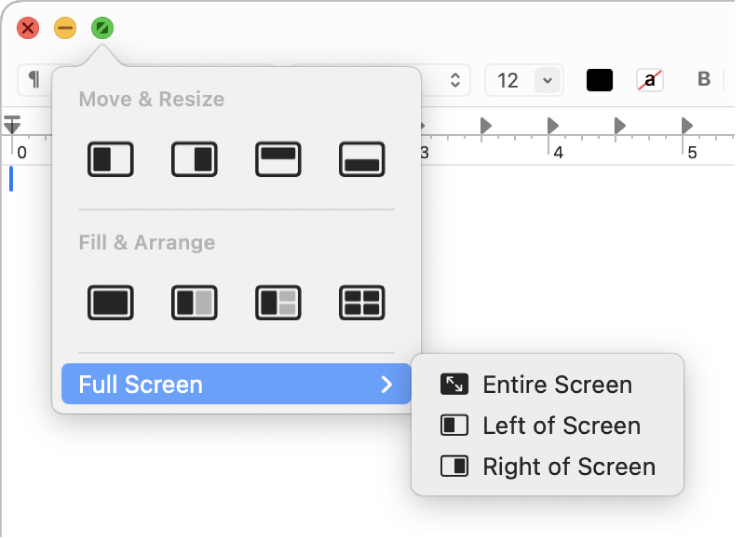Open the Full Screen submenu
This screenshot has height=538, width=738.
click(x=236, y=384)
